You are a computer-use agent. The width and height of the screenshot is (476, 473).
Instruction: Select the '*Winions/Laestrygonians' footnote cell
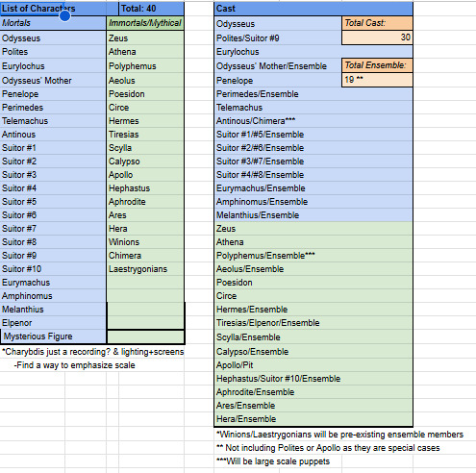point(339,435)
